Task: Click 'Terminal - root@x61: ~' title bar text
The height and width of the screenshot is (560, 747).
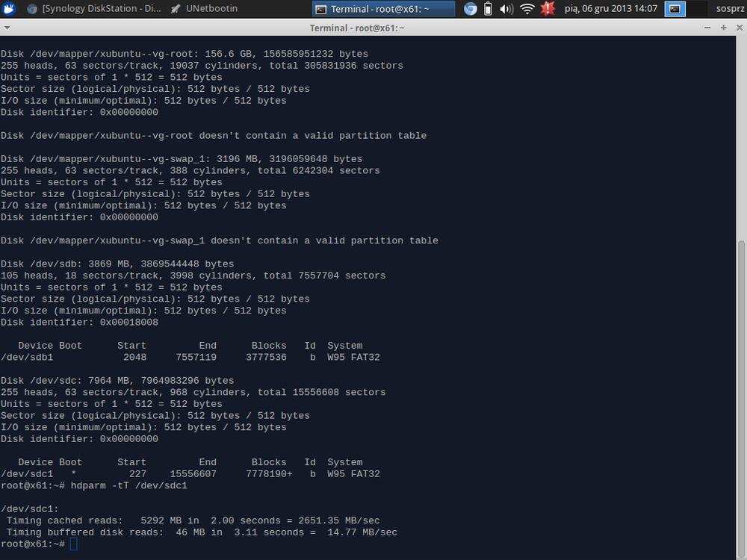Action: 357,28
